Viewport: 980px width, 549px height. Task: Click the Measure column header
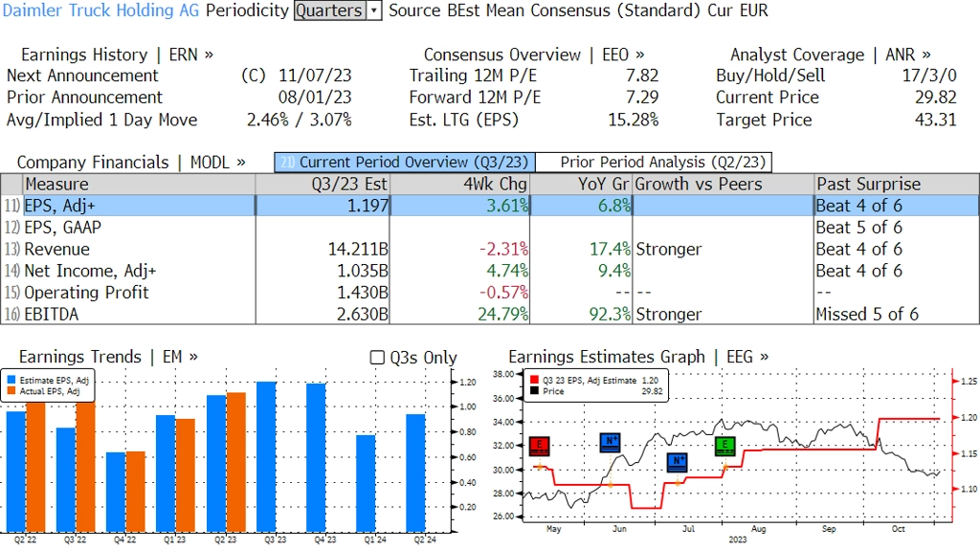click(x=139, y=185)
